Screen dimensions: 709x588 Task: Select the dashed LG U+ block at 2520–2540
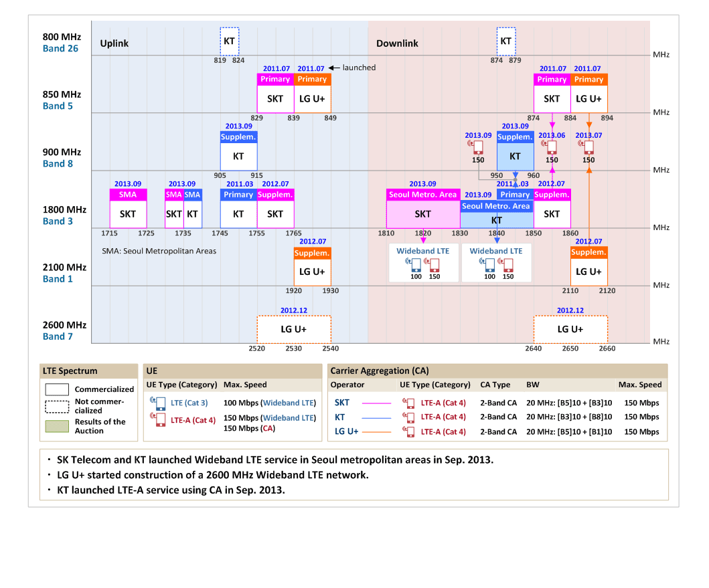[x=294, y=330]
